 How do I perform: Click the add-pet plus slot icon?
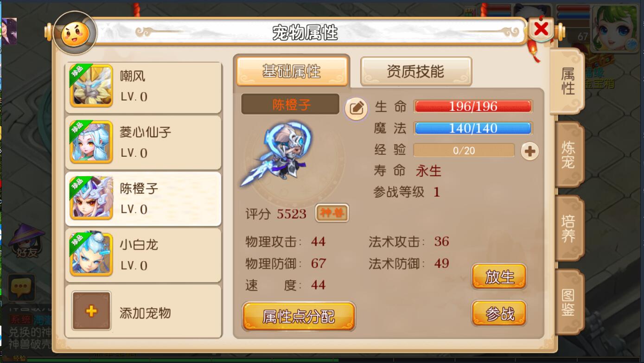[x=91, y=311]
